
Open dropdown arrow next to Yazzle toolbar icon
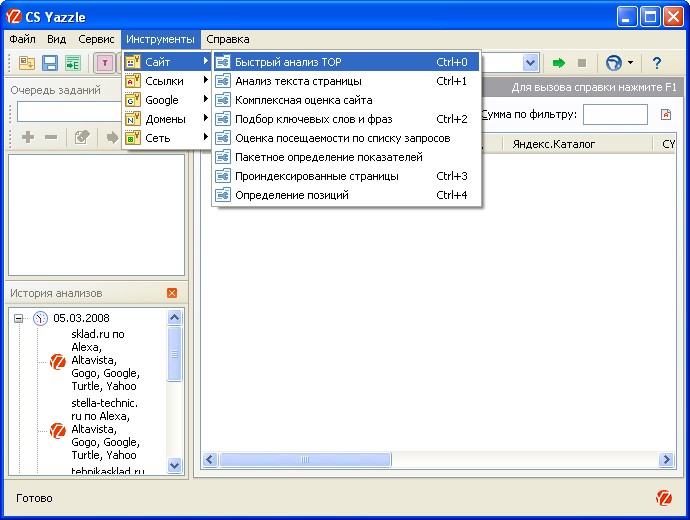(630, 63)
